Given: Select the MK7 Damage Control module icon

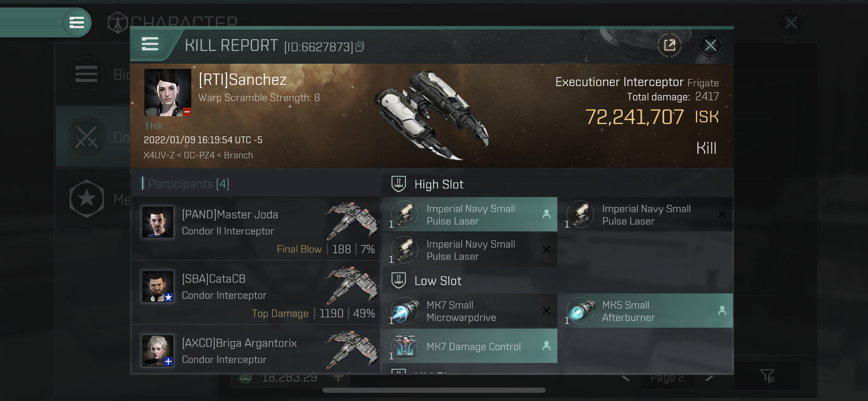Looking at the screenshot, I should click(x=405, y=345).
